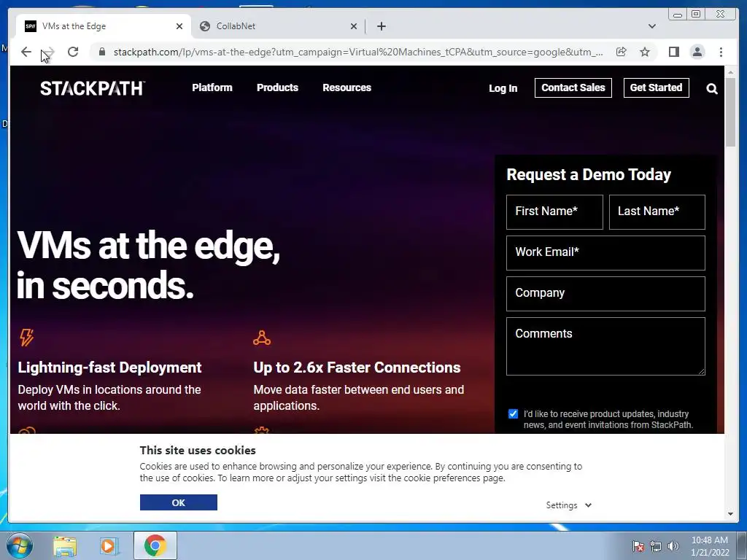Close the VMs at the Edge tab
Screen dimensions: 747x560
pyautogui.click(x=179, y=26)
